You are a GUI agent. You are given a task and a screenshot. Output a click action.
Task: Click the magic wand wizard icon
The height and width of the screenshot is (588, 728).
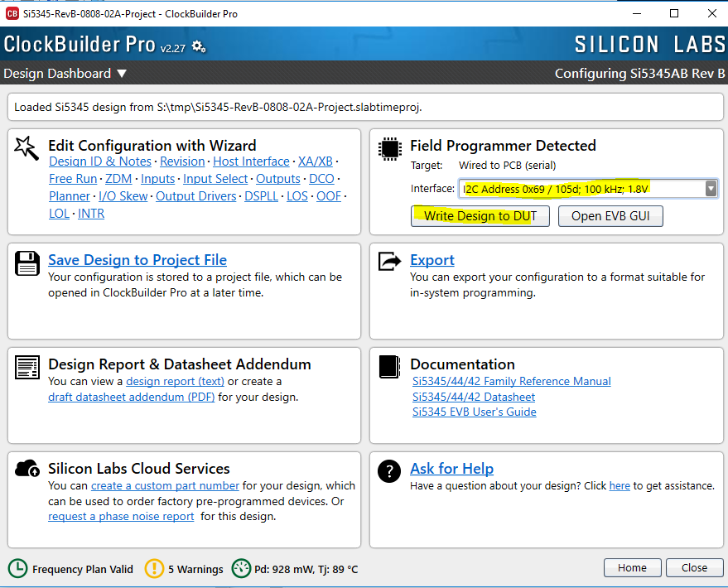point(27,147)
